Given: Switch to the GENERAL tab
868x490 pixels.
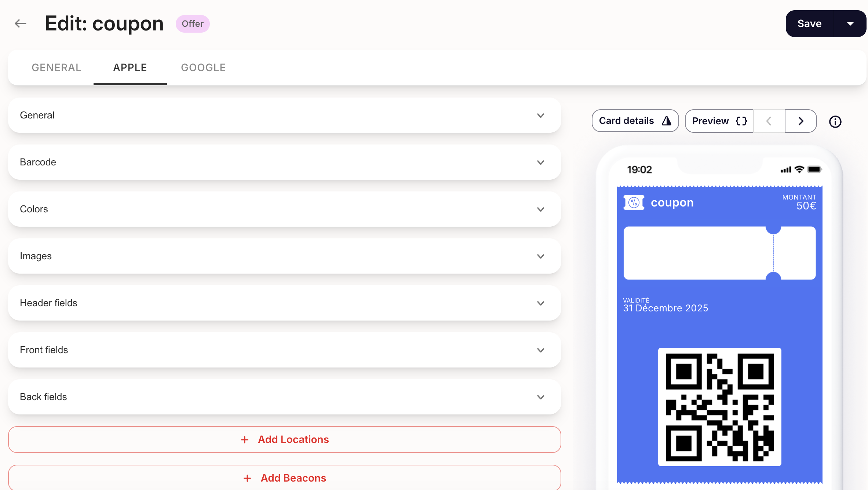Looking at the screenshot, I should click(56, 67).
